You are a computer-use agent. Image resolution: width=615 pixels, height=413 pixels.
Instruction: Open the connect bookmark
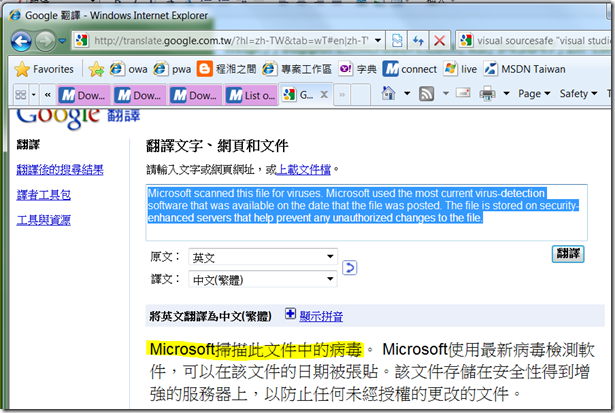click(410, 69)
